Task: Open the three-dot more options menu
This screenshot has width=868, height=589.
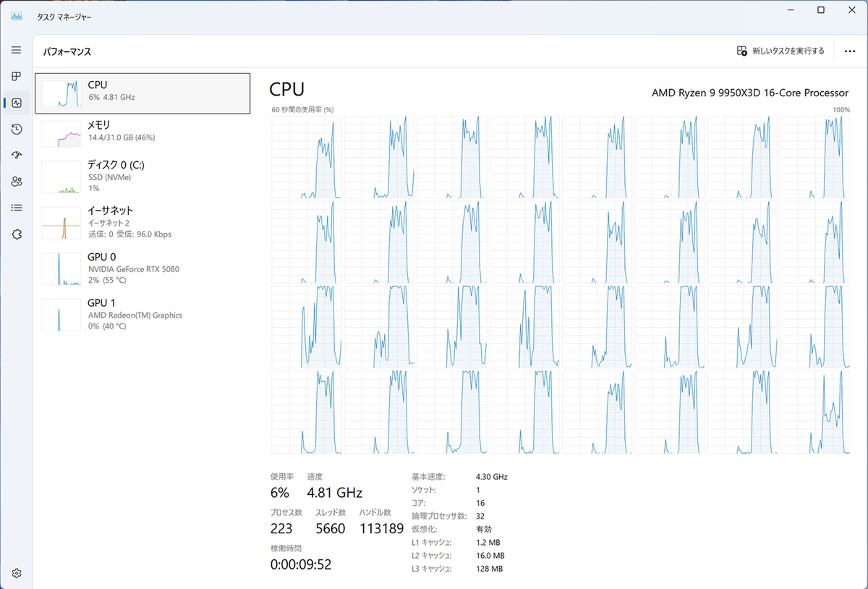Action: pyautogui.click(x=849, y=51)
